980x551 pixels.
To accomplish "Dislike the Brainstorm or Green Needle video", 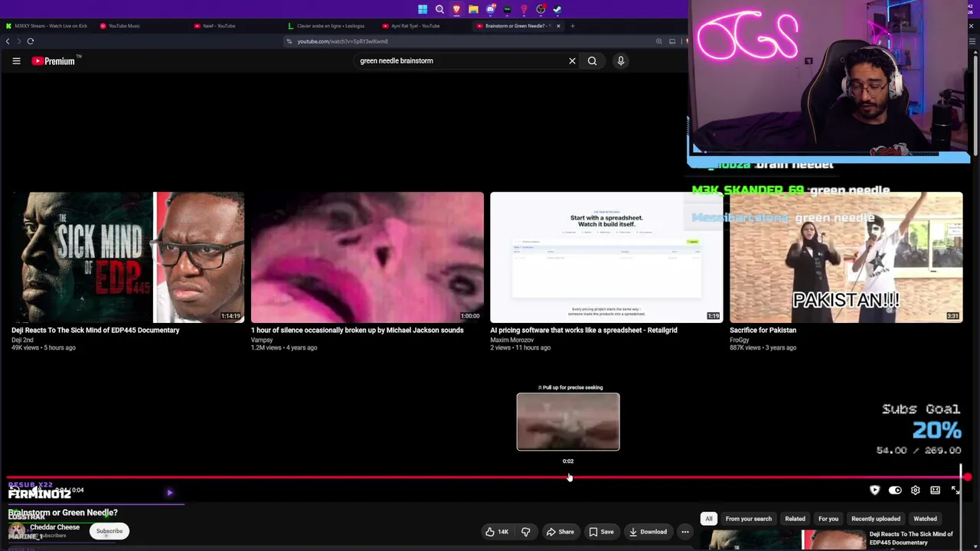I will pos(525,532).
